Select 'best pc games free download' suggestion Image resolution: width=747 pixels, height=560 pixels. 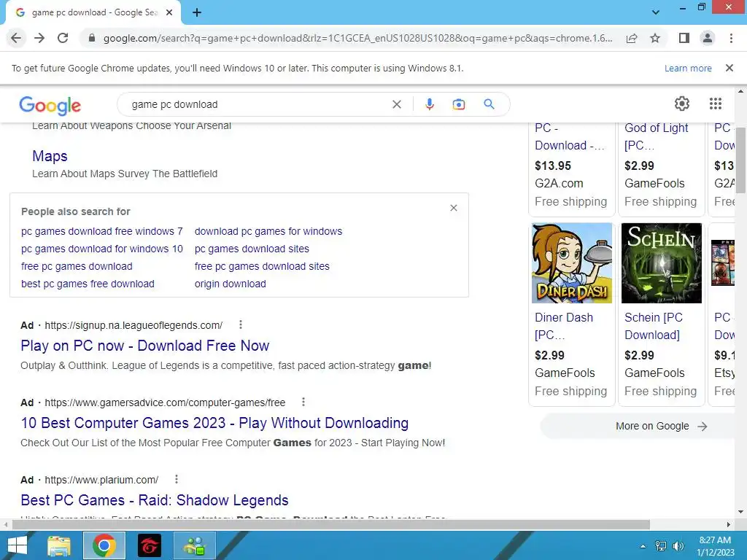[88, 284]
